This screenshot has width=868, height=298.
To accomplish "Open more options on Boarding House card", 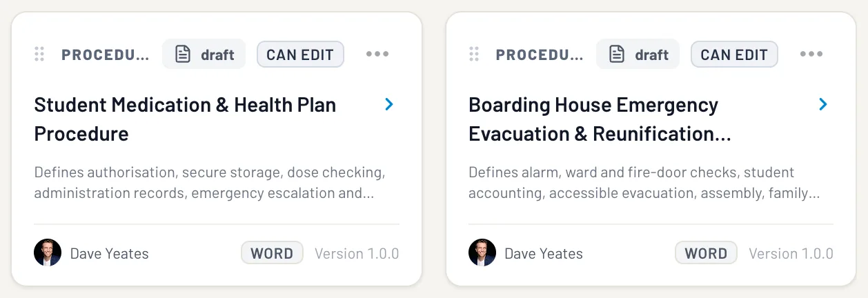I will tap(811, 54).
